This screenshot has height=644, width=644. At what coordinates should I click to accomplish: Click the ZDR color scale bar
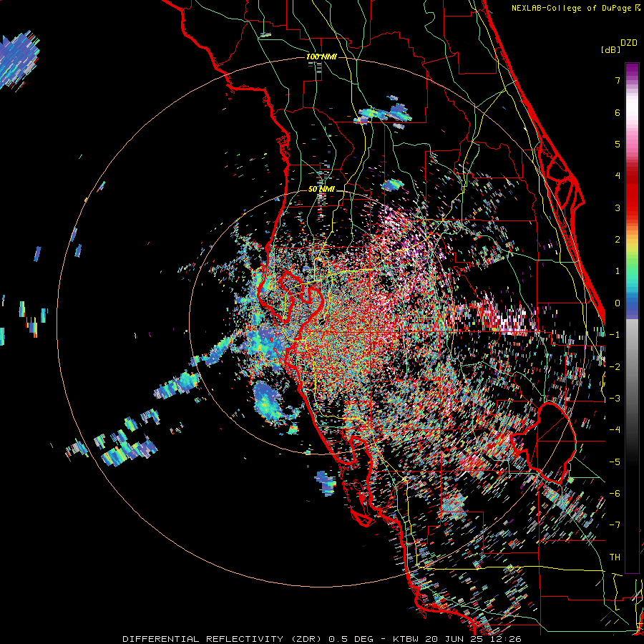click(632, 318)
